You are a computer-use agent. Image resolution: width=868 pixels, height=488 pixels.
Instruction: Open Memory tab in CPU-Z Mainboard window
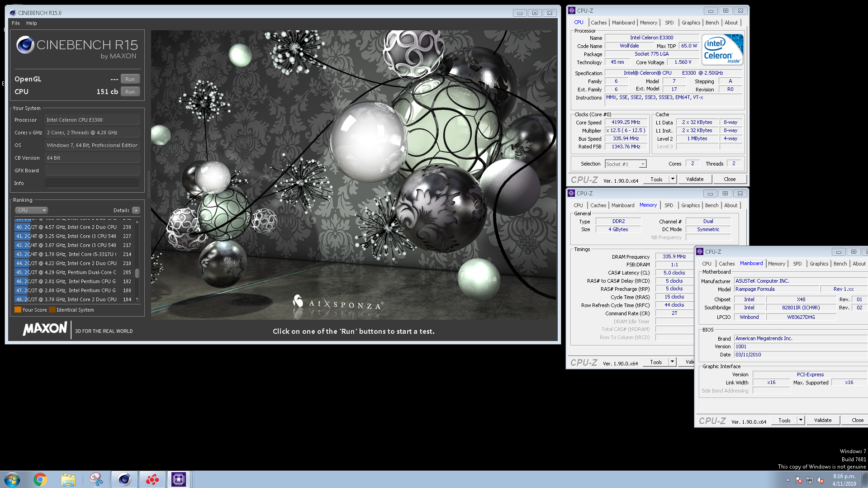(x=777, y=264)
